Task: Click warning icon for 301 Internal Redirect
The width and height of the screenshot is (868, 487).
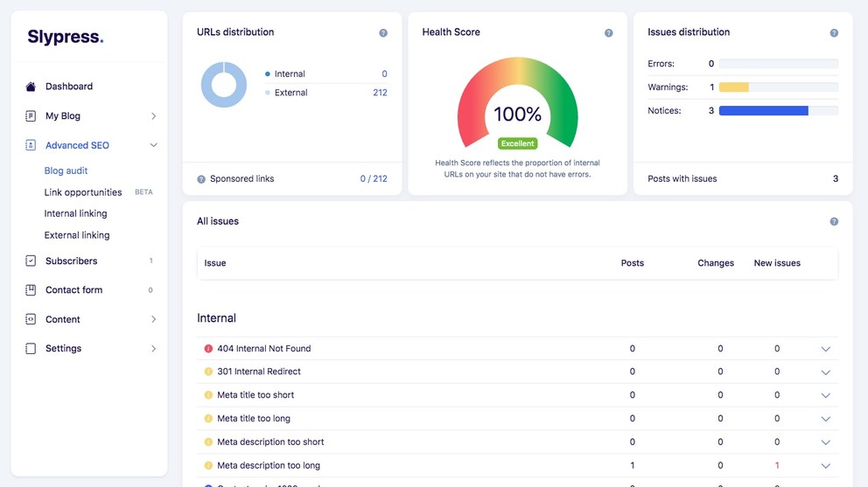Action: 208,372
